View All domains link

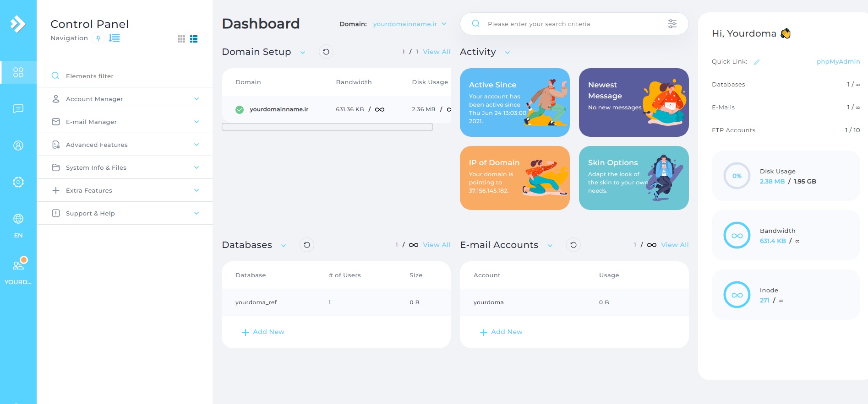coord(437,52)
